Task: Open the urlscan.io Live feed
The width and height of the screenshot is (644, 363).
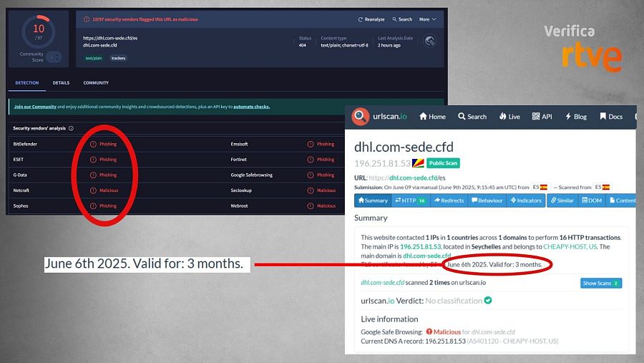Action: [509, 117]
